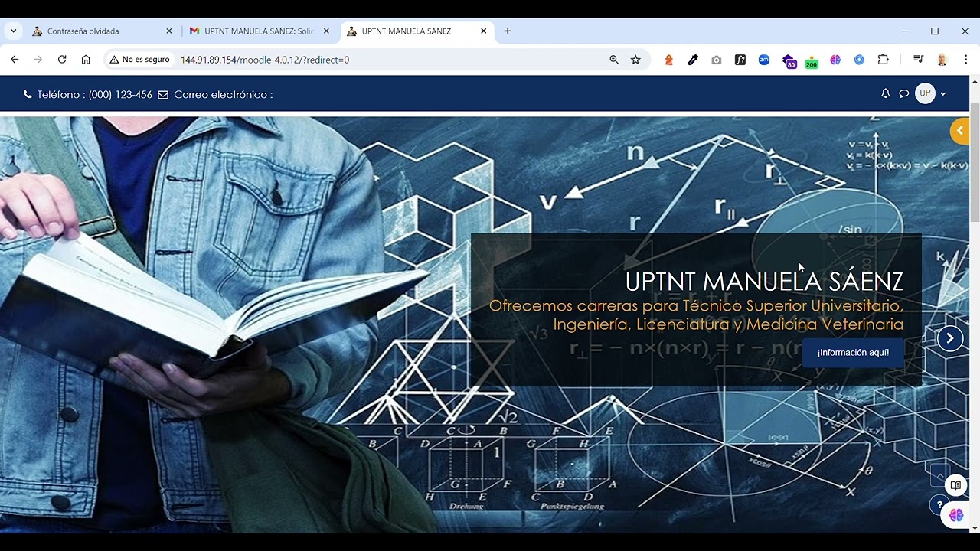Open the tab search dropdown arrow
This screenshot has height=551, width=980.
pyautogui.click(x=13, y=31)
